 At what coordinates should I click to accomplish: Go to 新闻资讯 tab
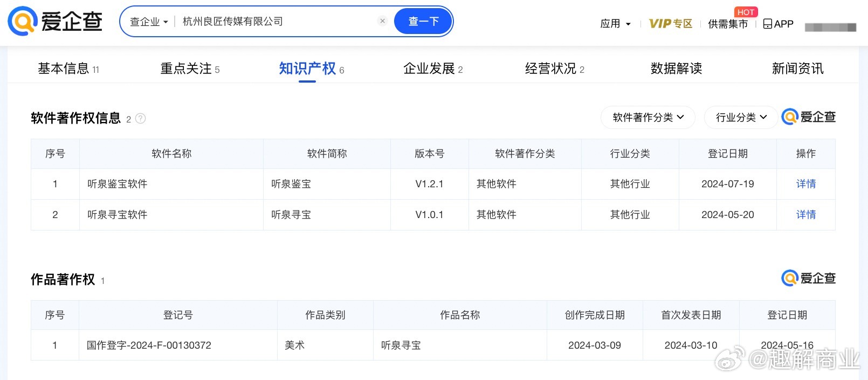pyautogui.click(x=797, y=69)
